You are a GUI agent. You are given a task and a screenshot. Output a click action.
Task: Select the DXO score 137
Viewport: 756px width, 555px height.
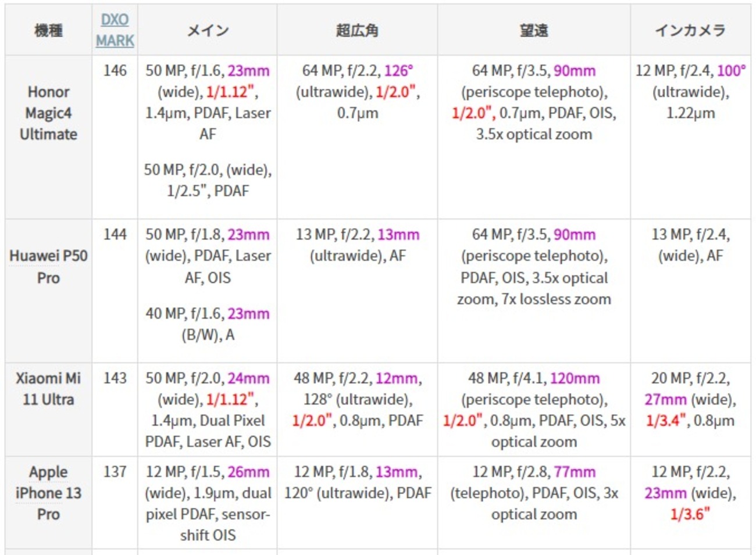(115, 472)
